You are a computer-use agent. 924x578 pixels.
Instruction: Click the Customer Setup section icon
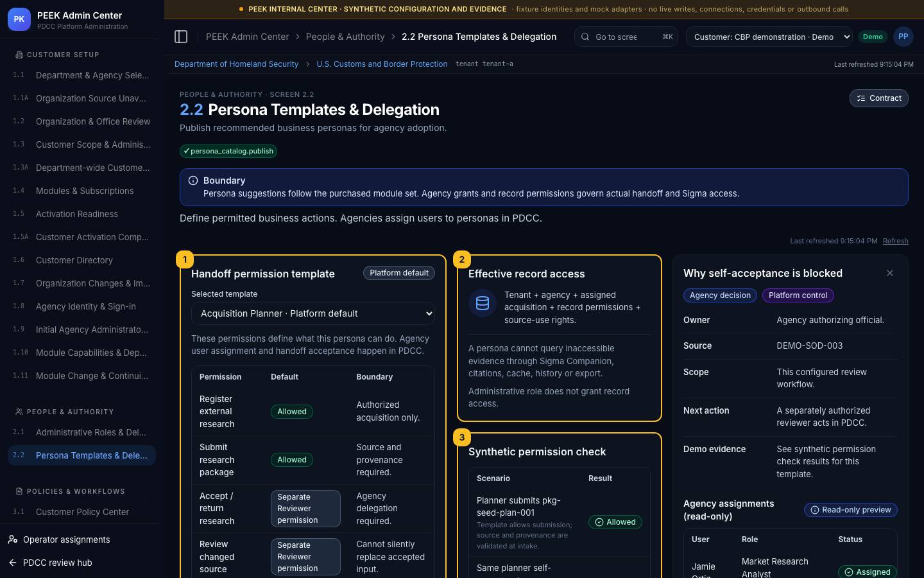coord(19,55)
